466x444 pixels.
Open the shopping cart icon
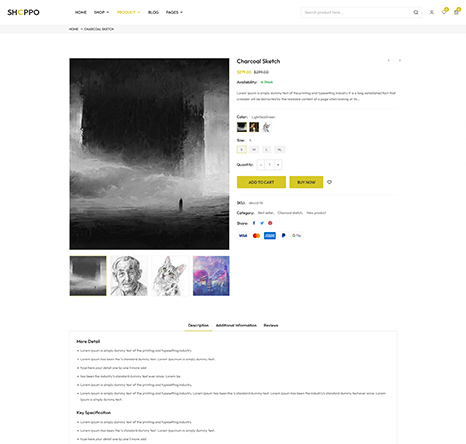tap(456, 12)
